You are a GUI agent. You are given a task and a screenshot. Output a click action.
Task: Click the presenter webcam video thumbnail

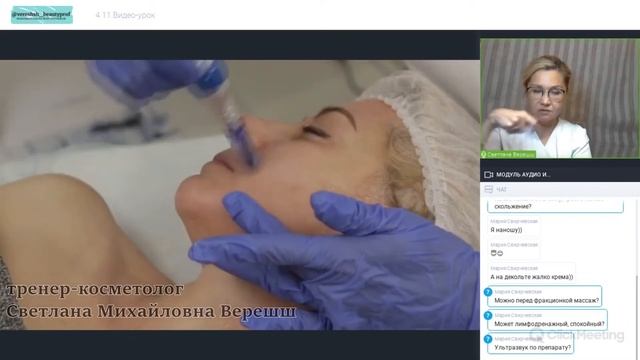(560, 98)
